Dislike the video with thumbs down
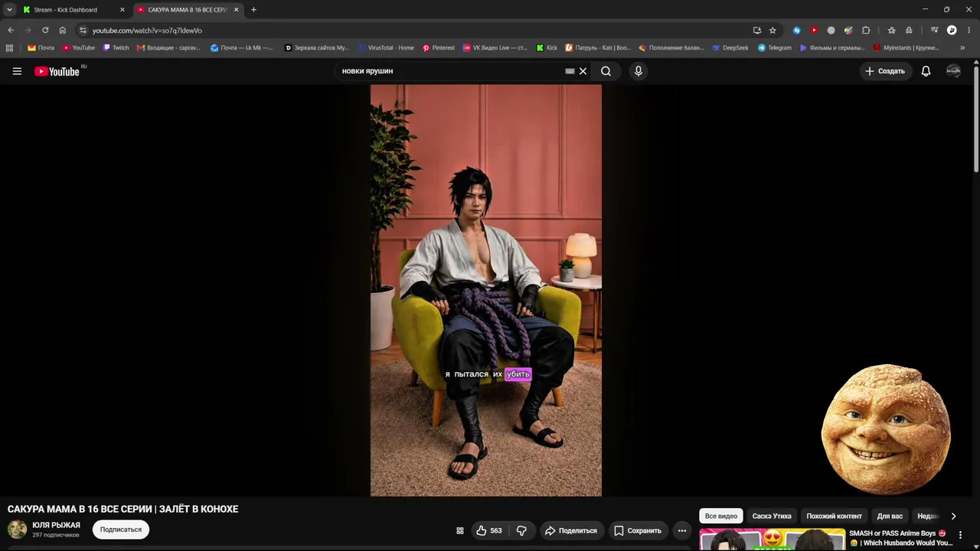The height and width of the screenshot is (551, 980). (x=521, y=530)
